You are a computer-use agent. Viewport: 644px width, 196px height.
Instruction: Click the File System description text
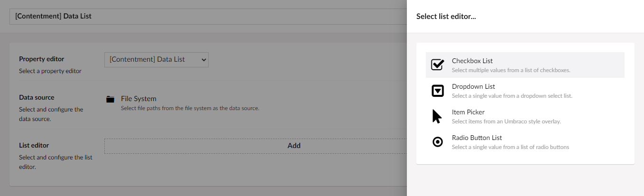190,108
